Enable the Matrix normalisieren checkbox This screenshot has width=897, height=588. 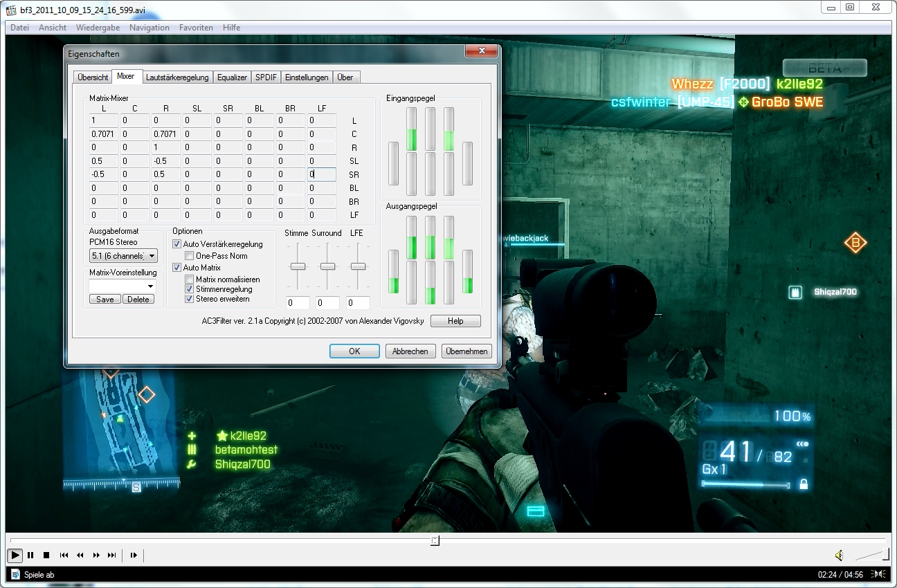click(x=189, y=279)
